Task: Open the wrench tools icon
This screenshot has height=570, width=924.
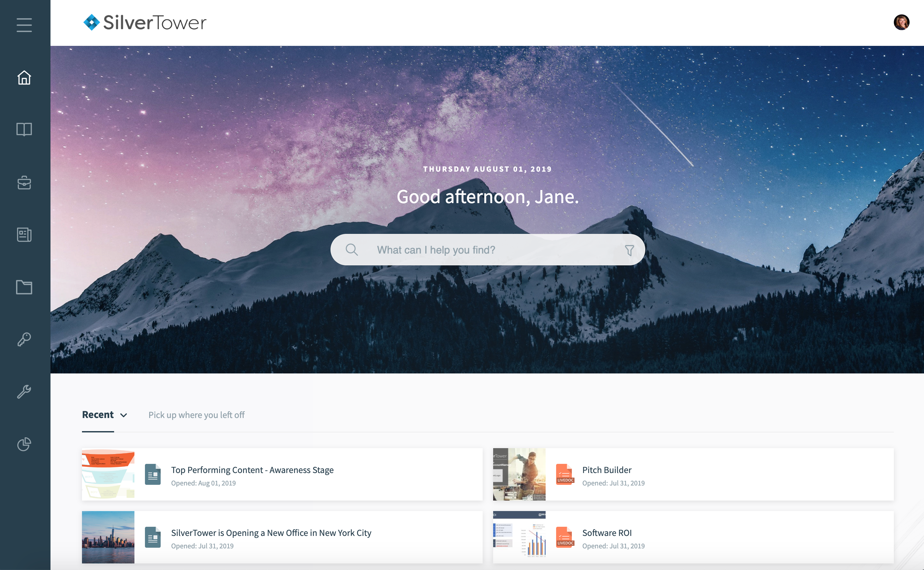Action: [24, 392]
